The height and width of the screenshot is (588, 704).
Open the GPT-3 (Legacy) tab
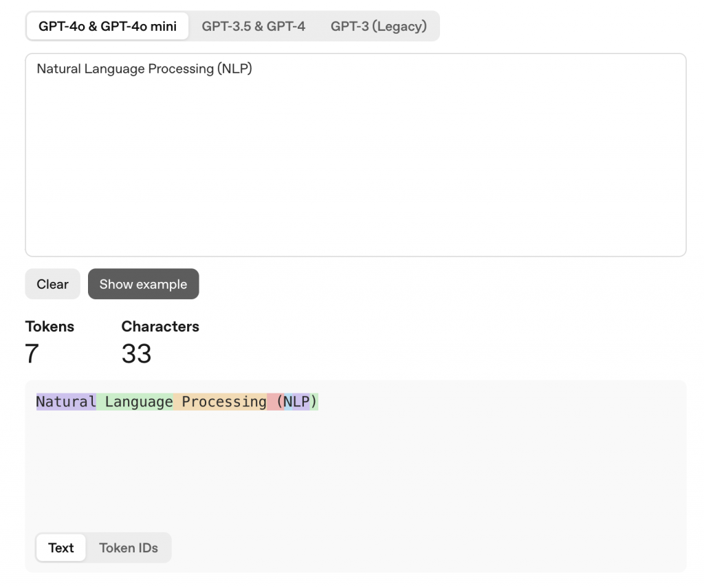[x=379, y=26]
